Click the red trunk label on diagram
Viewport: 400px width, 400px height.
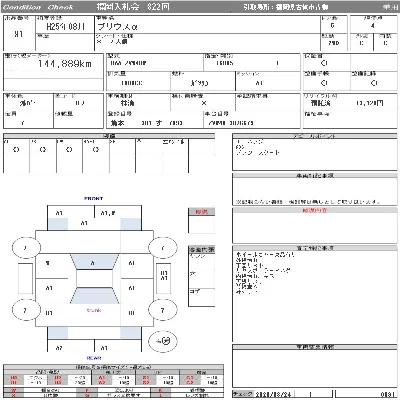tap(94, 310)
